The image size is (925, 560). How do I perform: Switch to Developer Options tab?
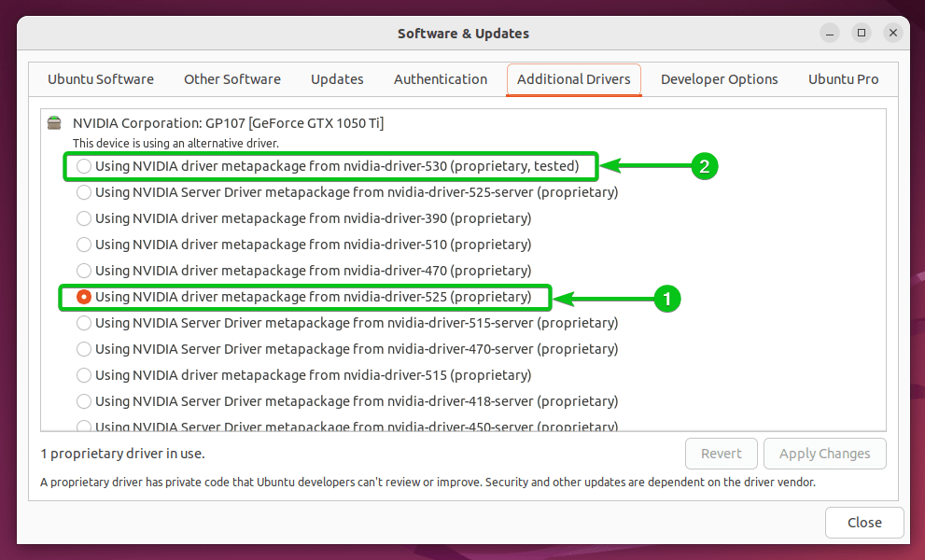719,79
